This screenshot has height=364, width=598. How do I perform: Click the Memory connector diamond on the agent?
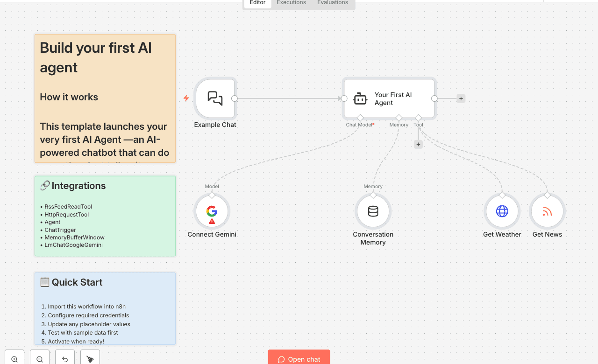[399, 118]
